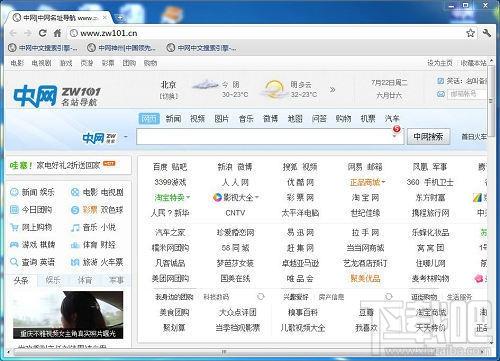
Task: Click the browser back arrow
Action: (x=13, y=33)
